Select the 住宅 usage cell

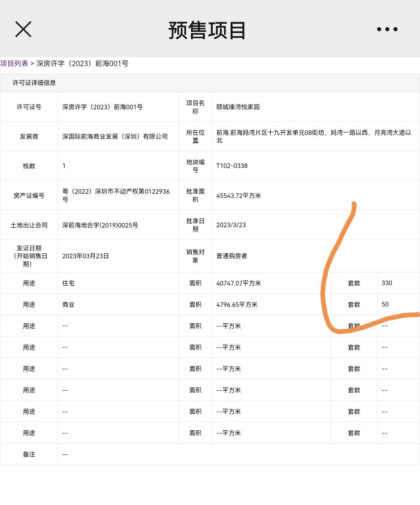pos(68,283)
